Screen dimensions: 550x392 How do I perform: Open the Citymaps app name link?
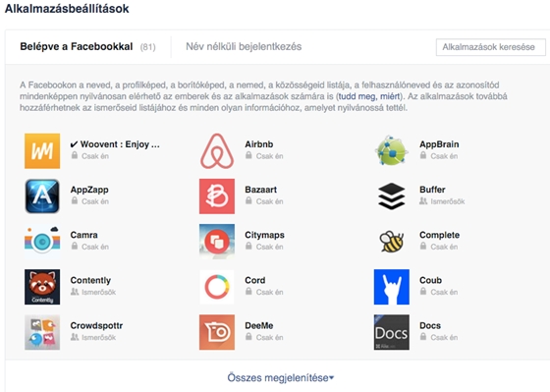tap(264, 235)
